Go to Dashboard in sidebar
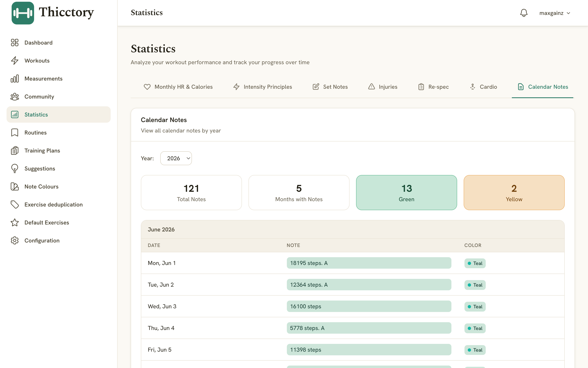This screenshot has height=368, width=588. pyautogui.click(x=59, y=43)
